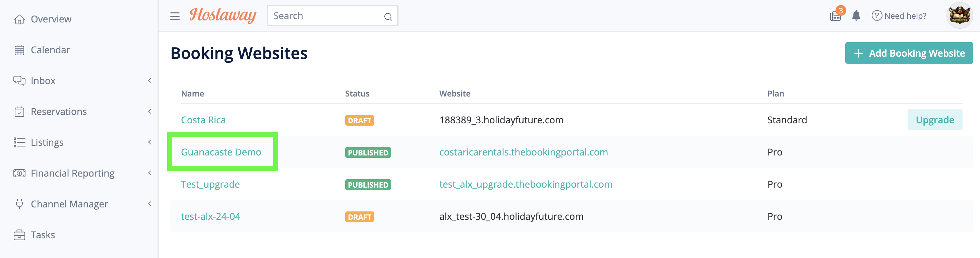Expand the Reservations submenu chevron
980x258 pixels.
point(149,112)
